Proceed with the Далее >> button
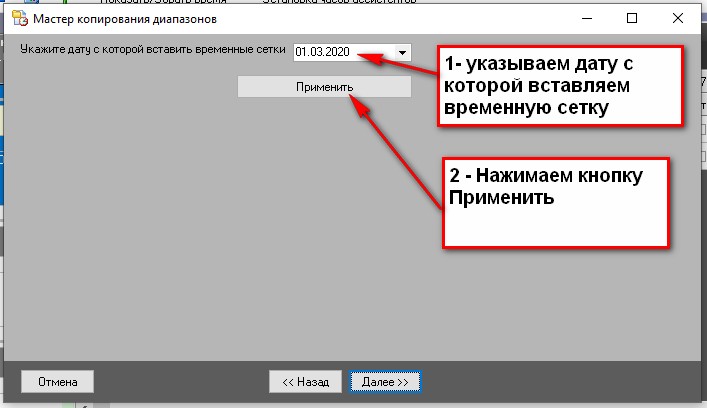 (385, 381)
